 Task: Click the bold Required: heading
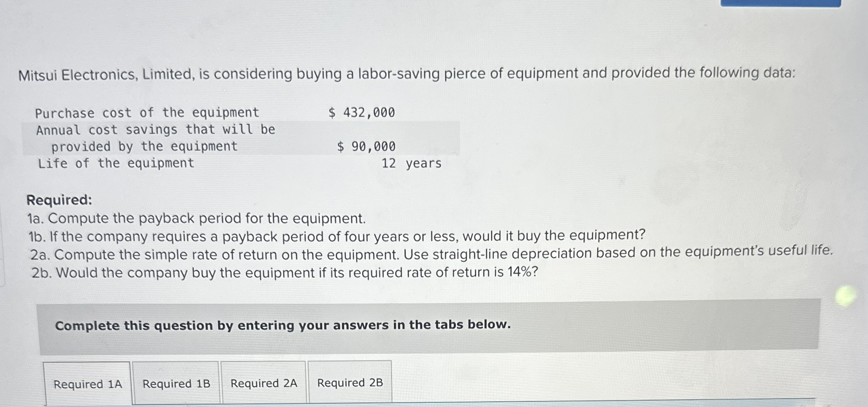(x=59, y=200)
